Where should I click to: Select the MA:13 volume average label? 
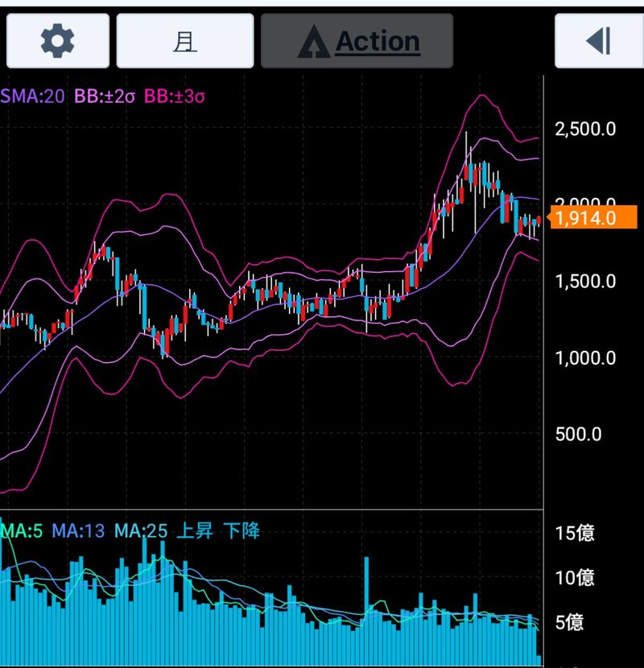pyautogui.click(x=78, y=531)
